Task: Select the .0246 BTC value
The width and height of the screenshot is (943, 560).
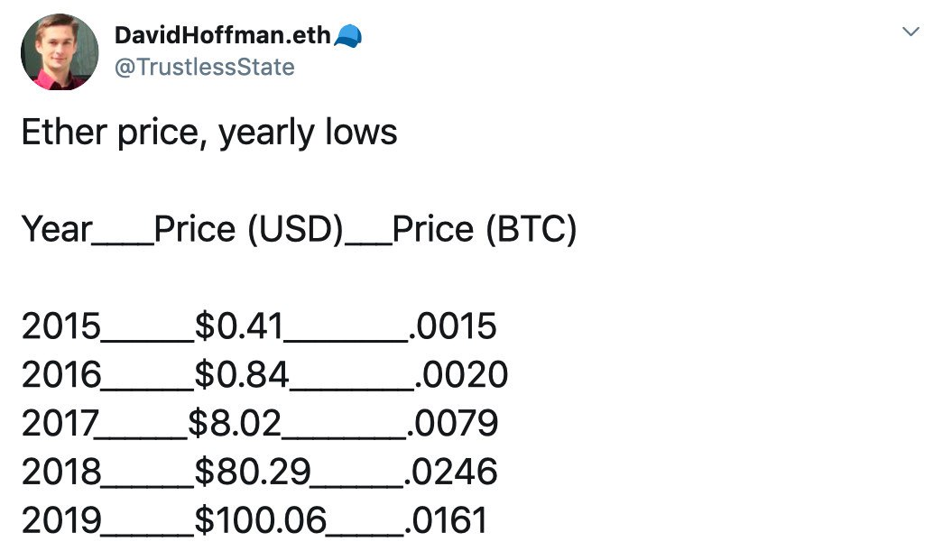Action: click(x=451, y=472)
